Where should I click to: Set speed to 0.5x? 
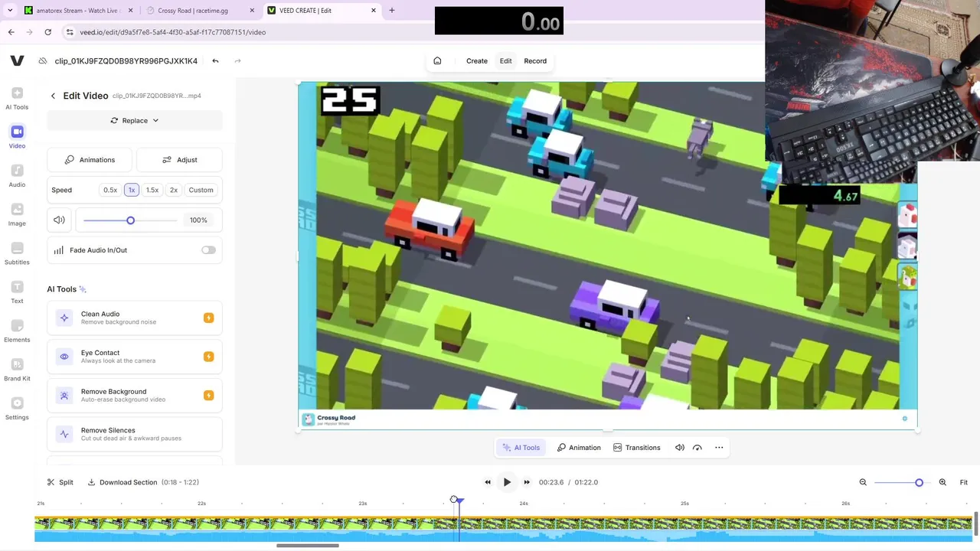(110, 190)
